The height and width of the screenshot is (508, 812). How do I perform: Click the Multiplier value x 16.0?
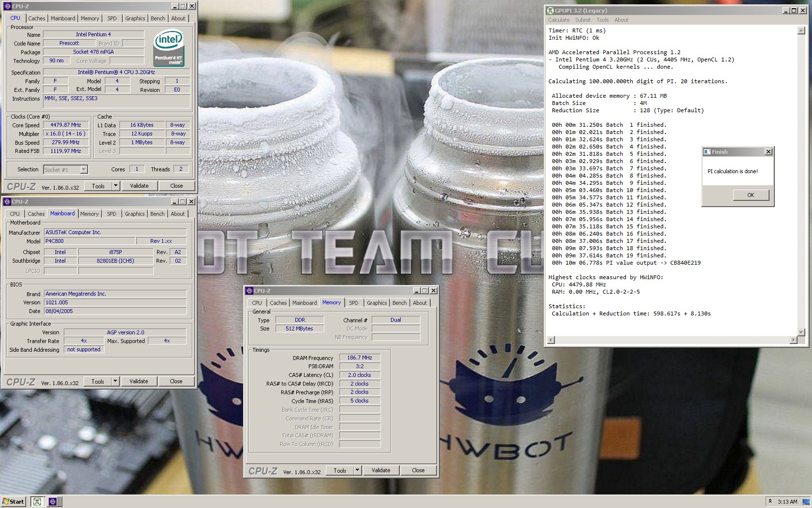tap(66, 134)
